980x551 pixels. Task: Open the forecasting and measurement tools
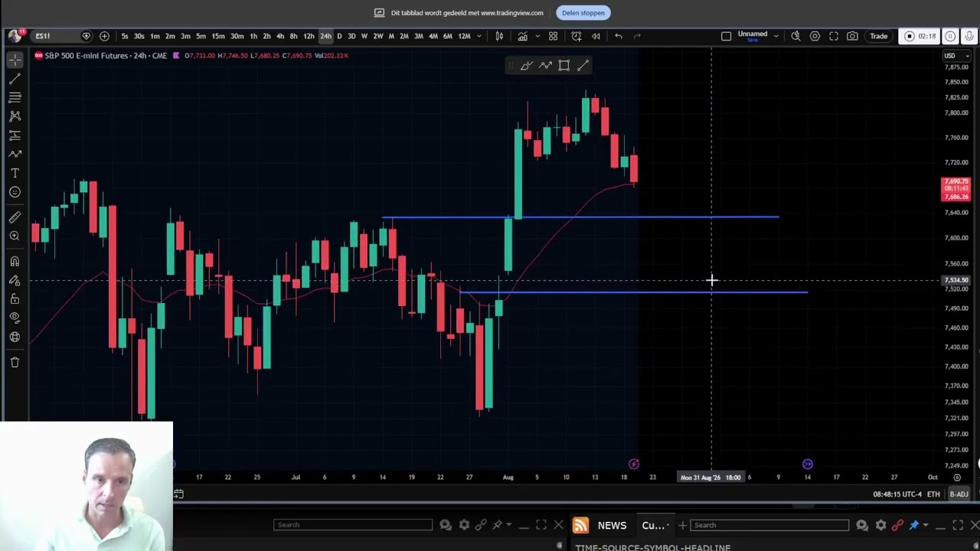click(x=15, y=135)
